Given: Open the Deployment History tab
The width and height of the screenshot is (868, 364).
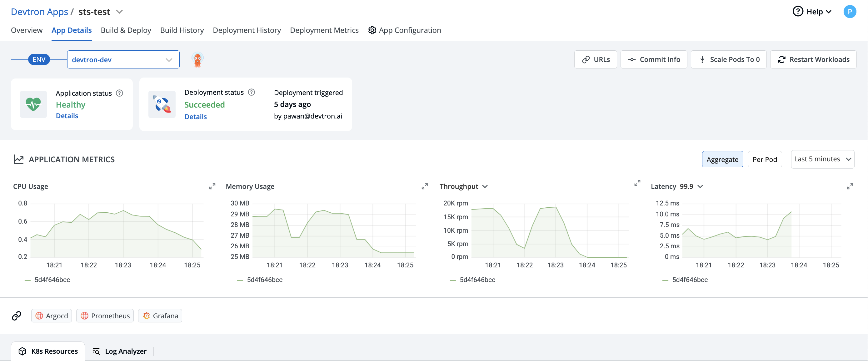Looking at the screenshot, I should click(x=247, y=30).
